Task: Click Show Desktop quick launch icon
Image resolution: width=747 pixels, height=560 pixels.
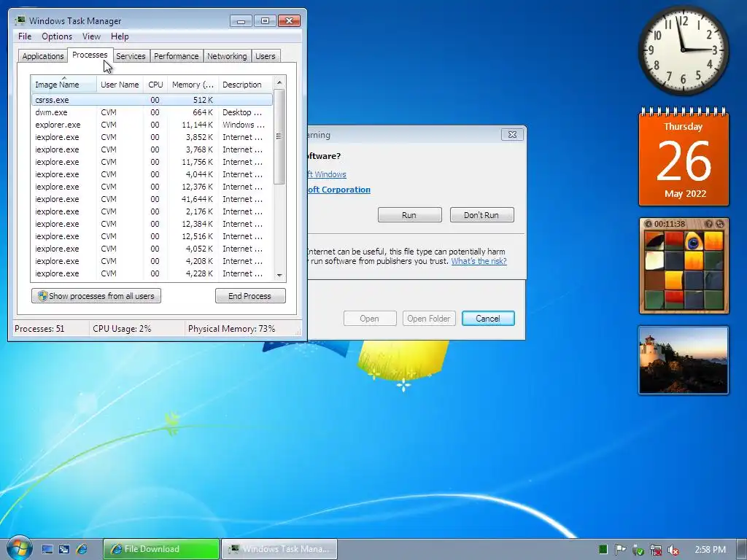Action: 47,549
